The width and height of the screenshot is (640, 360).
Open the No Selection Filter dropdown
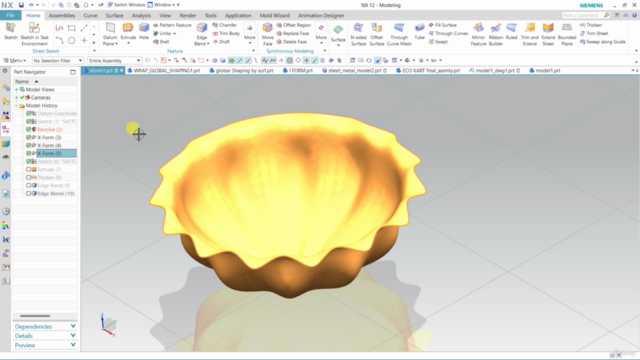58,60
